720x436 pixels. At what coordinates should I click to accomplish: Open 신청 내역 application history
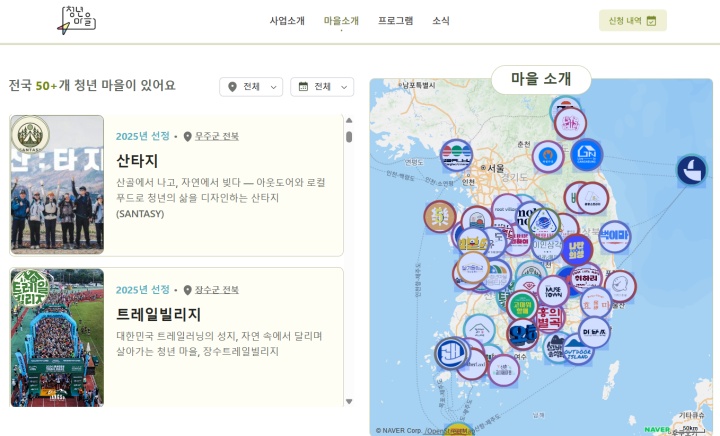[x=633, y=21]
